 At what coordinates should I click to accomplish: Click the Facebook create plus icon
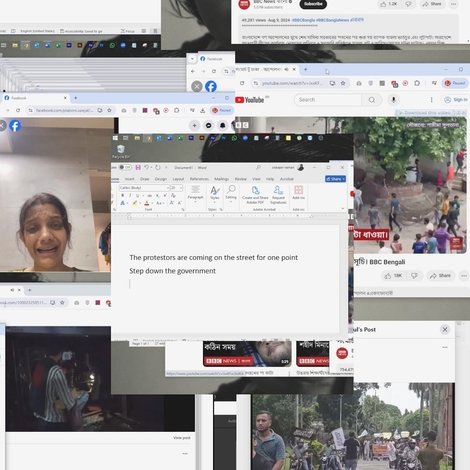click(195, 125)
